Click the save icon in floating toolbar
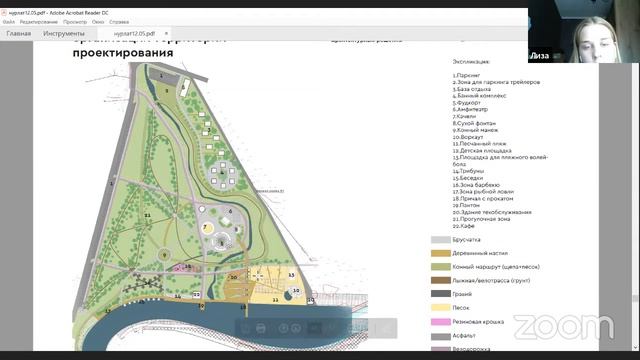Image resolution: width=640 pixels, height=360 pixels. click(x=245, y=328)
